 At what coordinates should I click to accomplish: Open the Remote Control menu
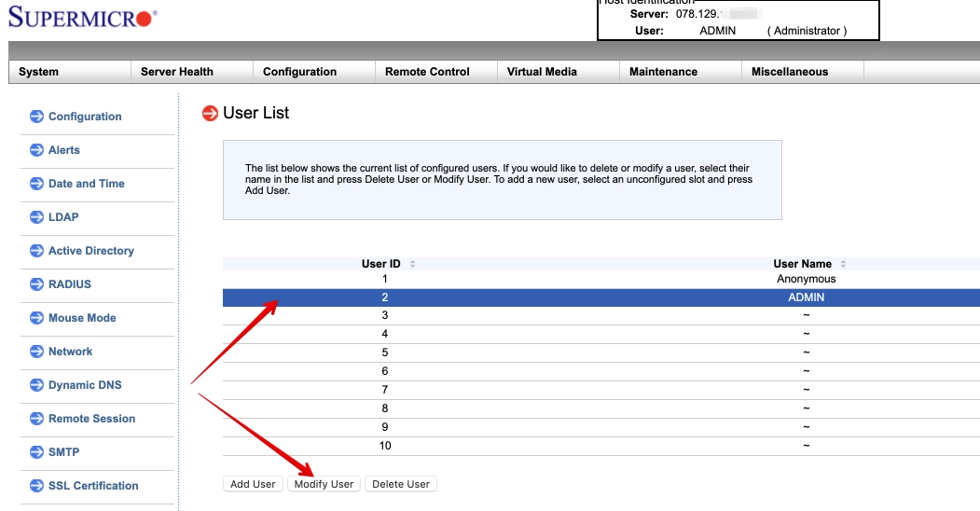427,72
